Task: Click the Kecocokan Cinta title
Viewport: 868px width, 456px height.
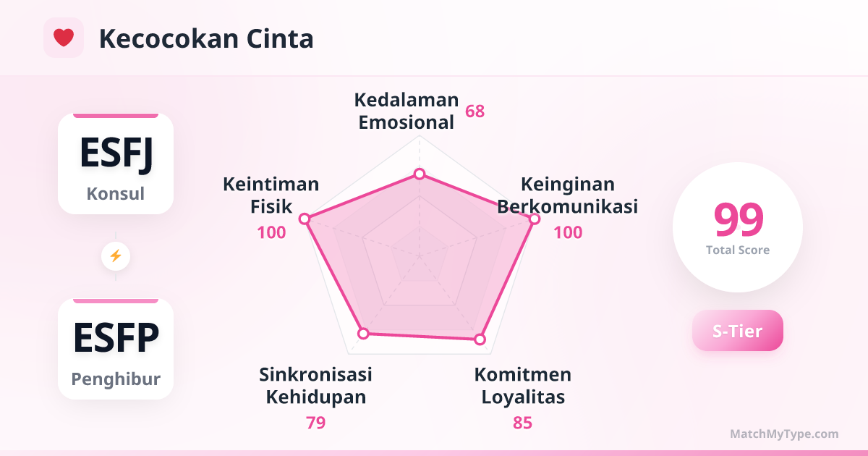Action: coord(206,38)
